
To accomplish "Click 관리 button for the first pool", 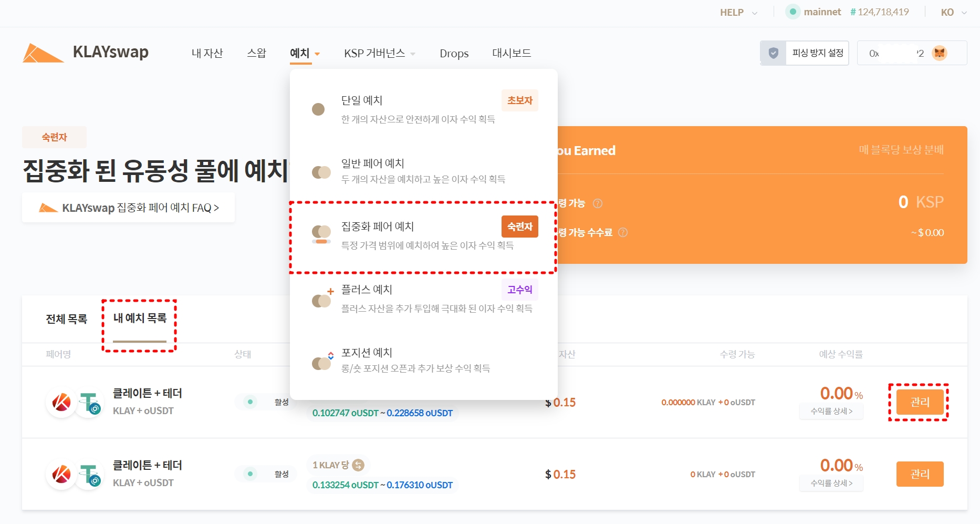I will pos(919,402).
